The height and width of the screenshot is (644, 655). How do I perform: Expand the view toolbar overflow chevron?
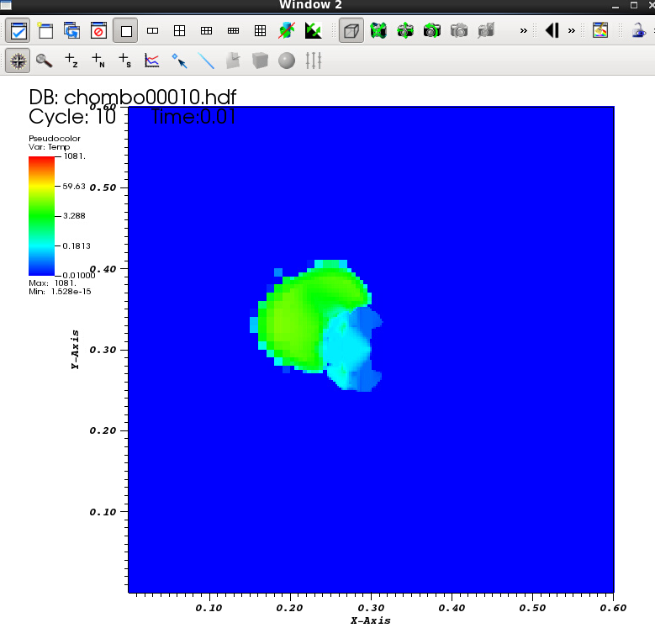pos(524,30)
